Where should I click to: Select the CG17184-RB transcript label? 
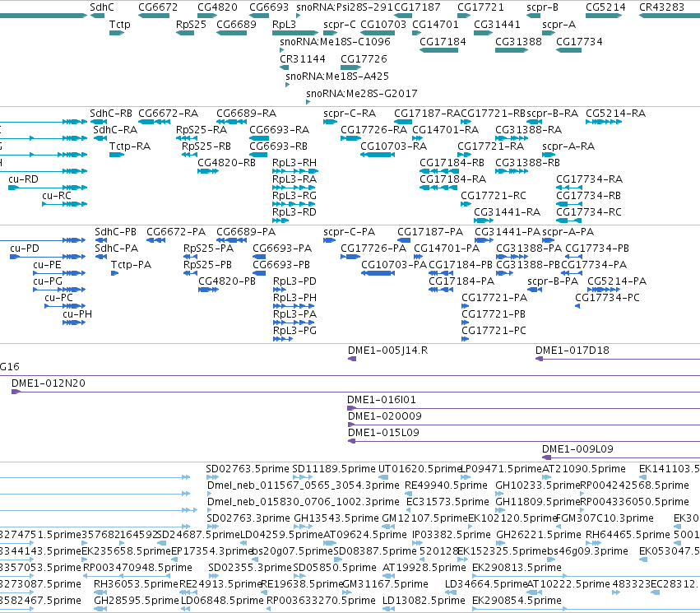coord(452,163)
